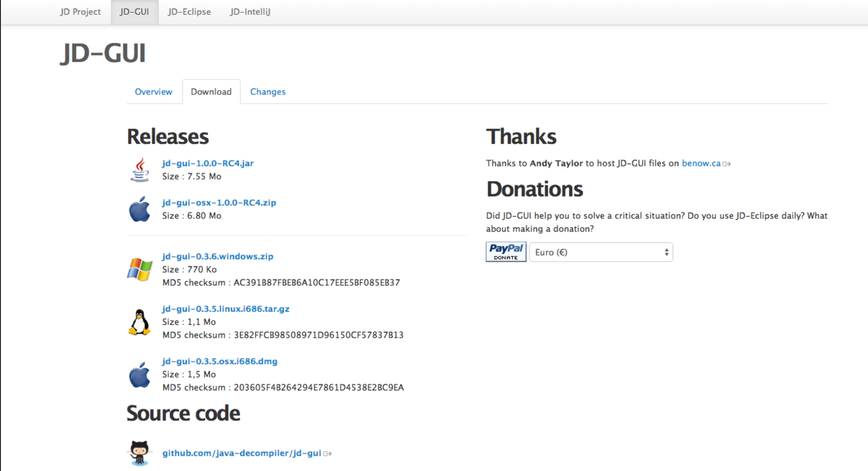Screen dimensions: 868x471
Task: Switch to the Overview tab
Action: point(153,92)
